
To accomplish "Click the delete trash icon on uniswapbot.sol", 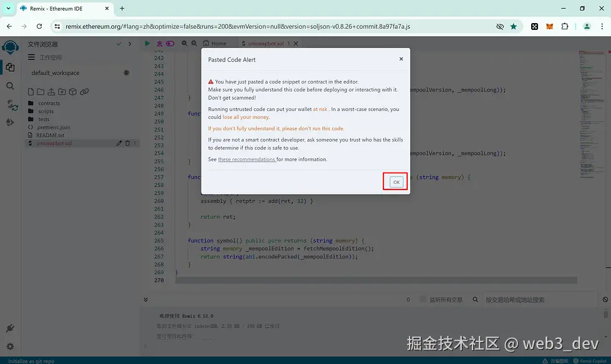I will (x=127, y=143).
